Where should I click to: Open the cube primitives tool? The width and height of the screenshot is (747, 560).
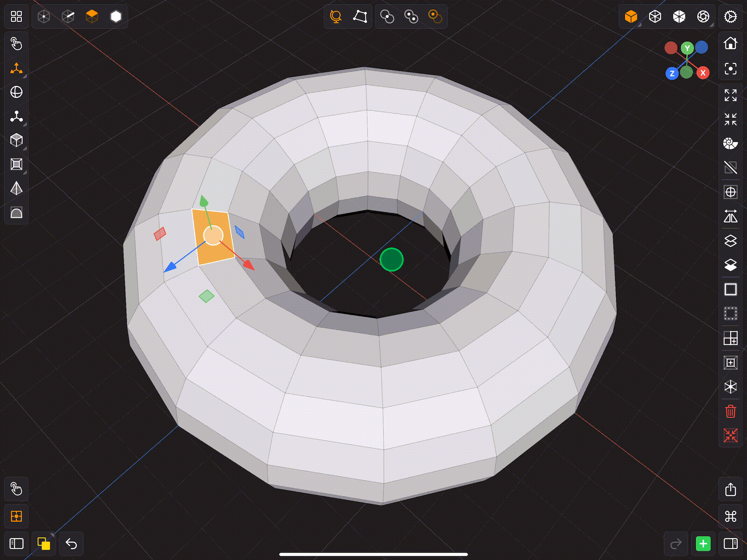coord(16,140)
